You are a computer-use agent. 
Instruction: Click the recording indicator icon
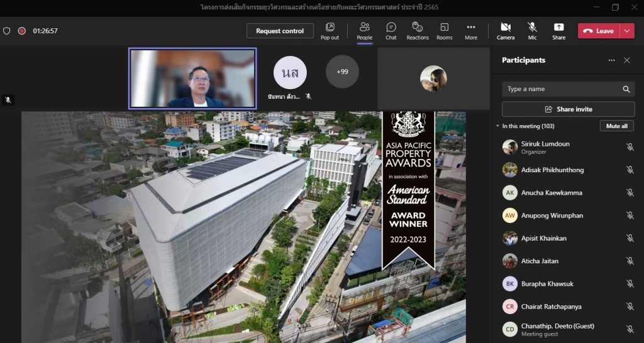point(21,31)
